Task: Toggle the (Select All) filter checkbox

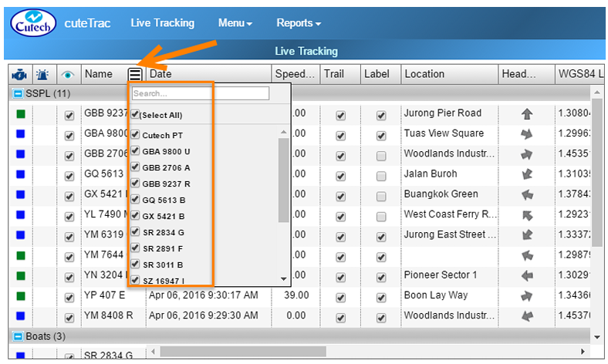Action: 136,115
